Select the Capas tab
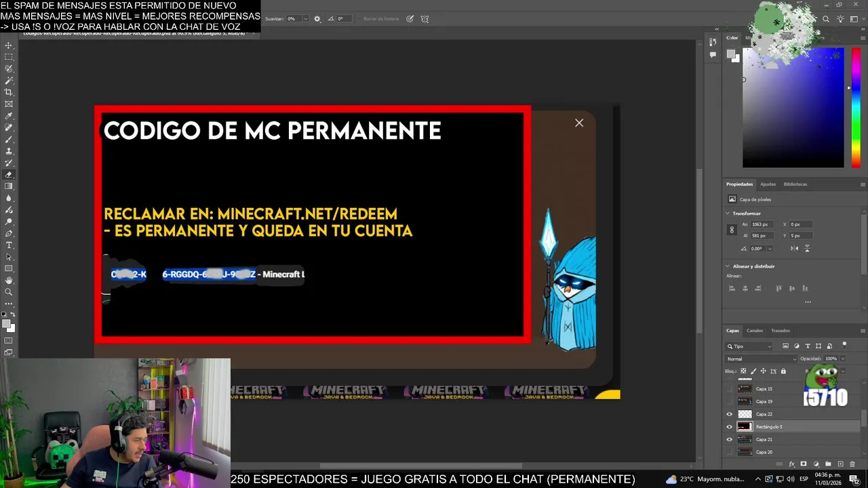This screenshot has width=868, height=488. 733,331
